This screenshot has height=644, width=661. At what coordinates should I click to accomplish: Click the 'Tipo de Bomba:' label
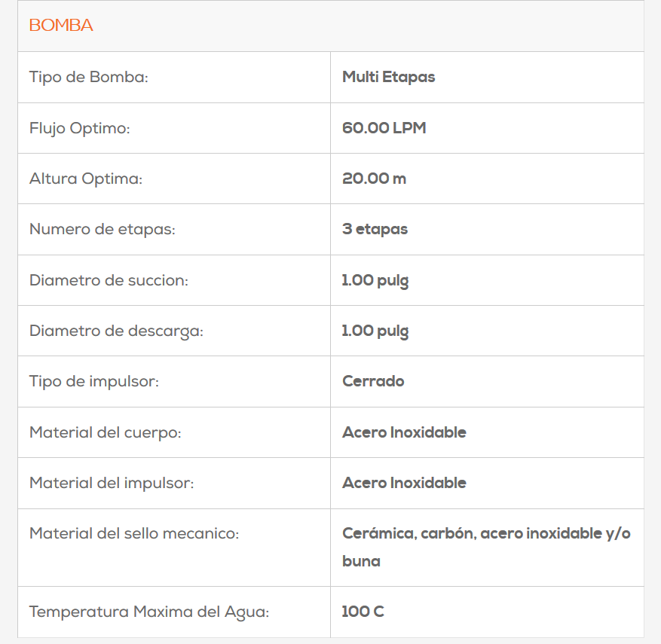(88, 77)
